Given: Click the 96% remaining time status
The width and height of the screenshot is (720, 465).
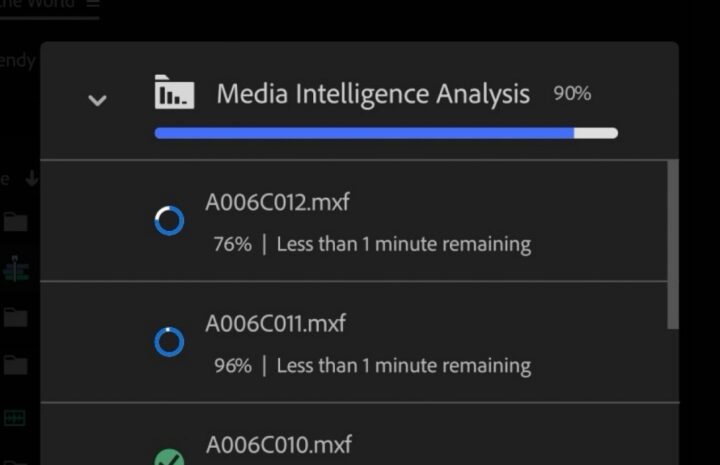Looking at the screenshot, I should pyautogui.click(x=372, y=365).
